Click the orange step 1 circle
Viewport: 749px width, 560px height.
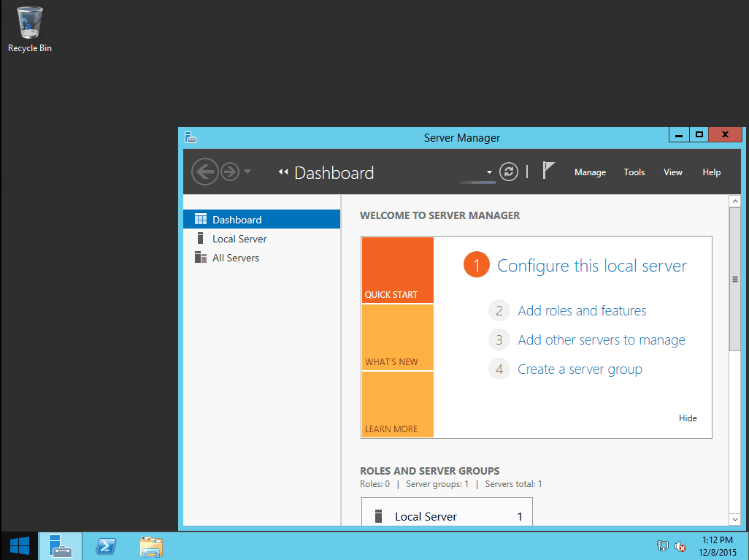(476, 264)
